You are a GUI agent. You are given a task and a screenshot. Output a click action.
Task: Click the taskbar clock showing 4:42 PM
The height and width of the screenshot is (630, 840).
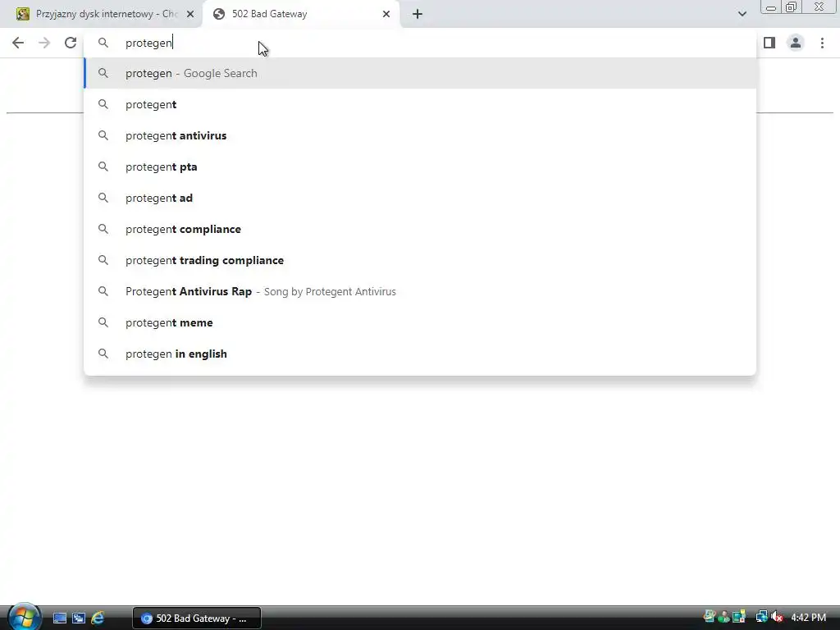click(x=808, y=618)
